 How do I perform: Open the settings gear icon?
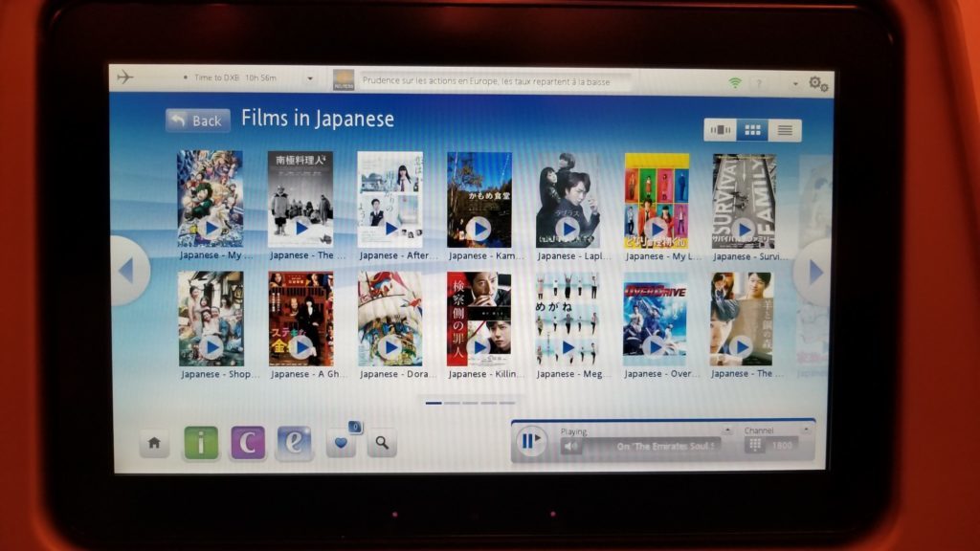coord(818,84)
